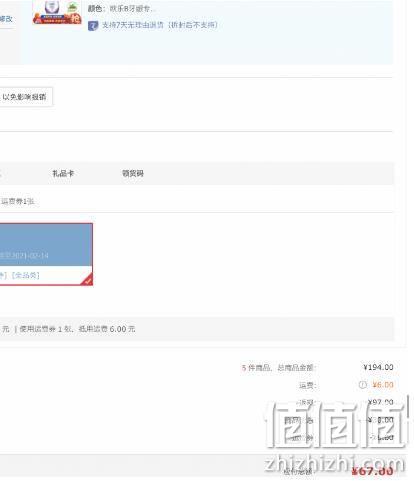Toggle the selected blue freight coupon card
The height and width of the screenshot is (481, 414).
pos(46,254)
